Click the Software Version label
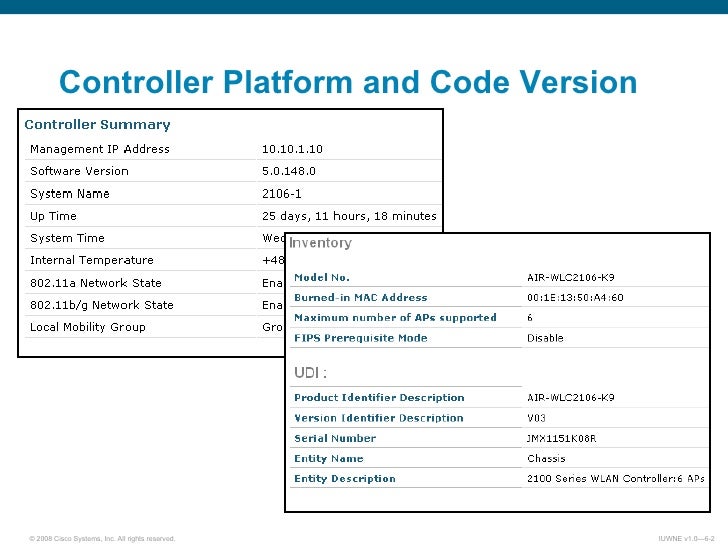728x546 pixels. coord(79,171)
